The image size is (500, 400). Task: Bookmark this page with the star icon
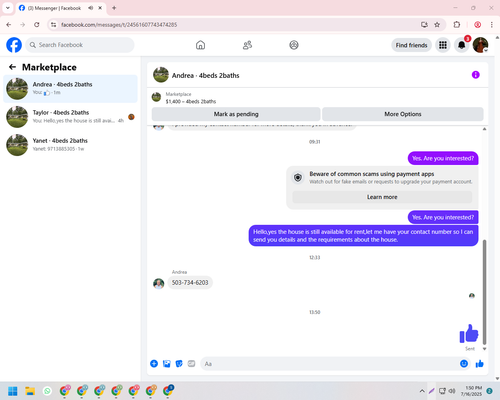[x=437, y=25]
